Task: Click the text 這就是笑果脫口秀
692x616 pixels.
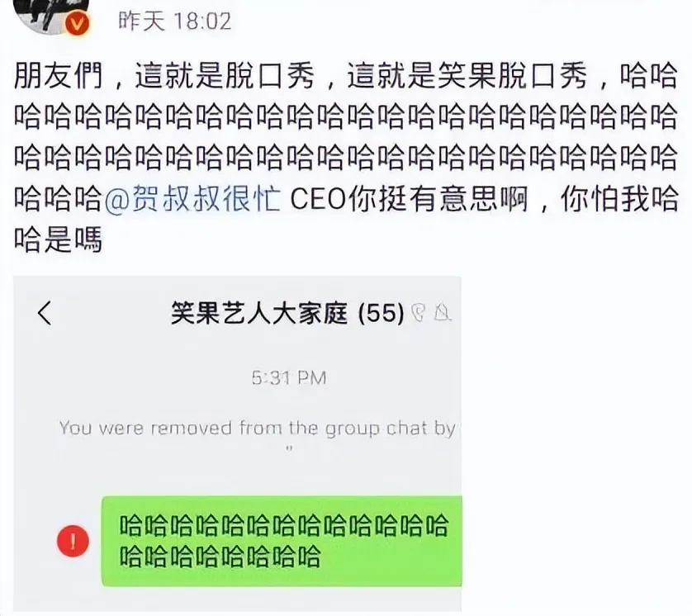Action: (x=467, y=75)
